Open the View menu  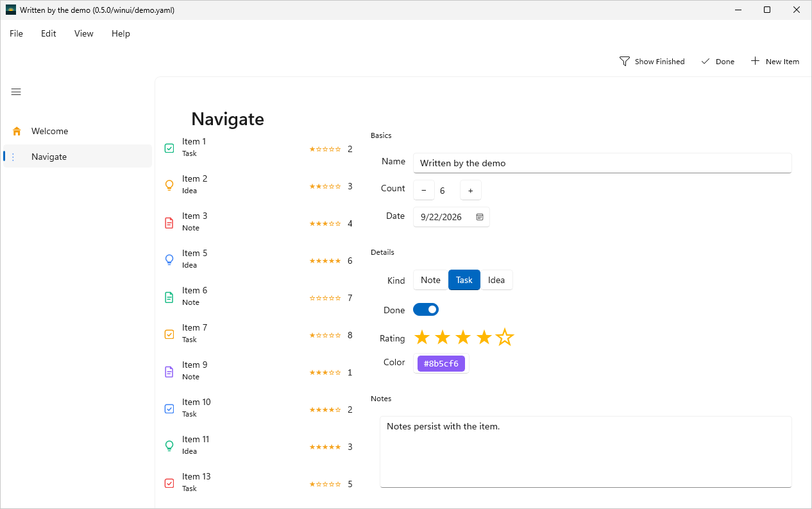coord(84,33)
